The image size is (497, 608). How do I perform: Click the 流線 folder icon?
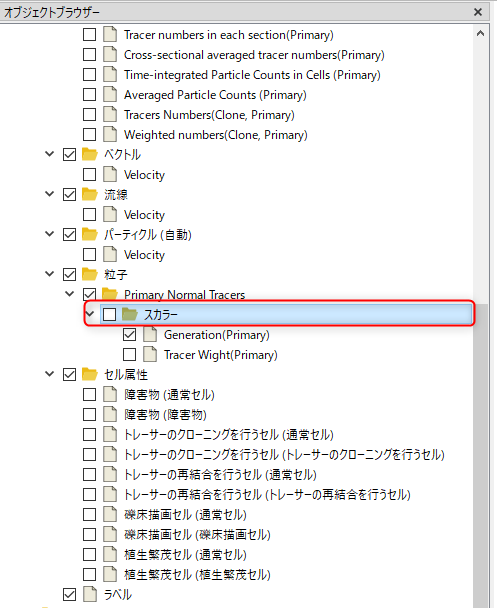pyautogui.click(x=90, y=195)
